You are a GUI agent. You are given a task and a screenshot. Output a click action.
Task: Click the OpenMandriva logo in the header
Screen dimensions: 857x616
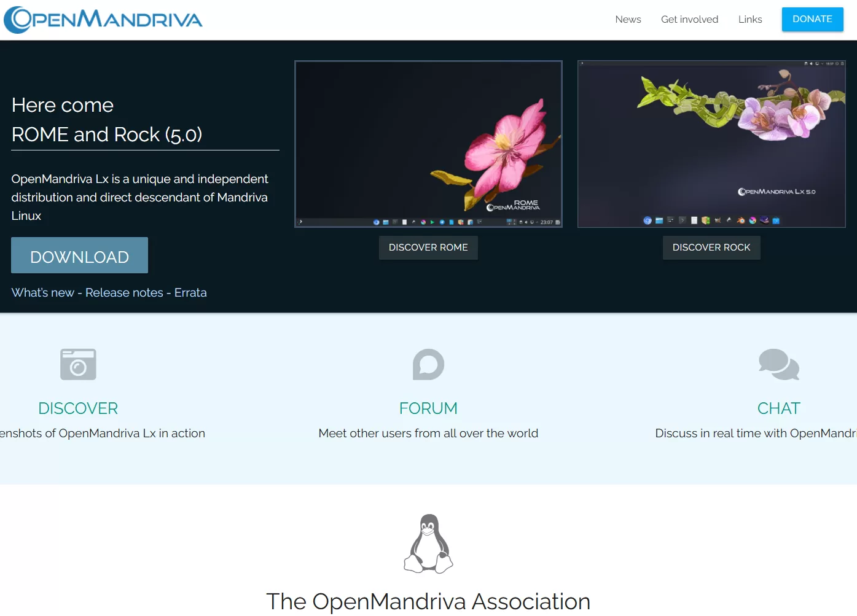(x=103, y=20)
